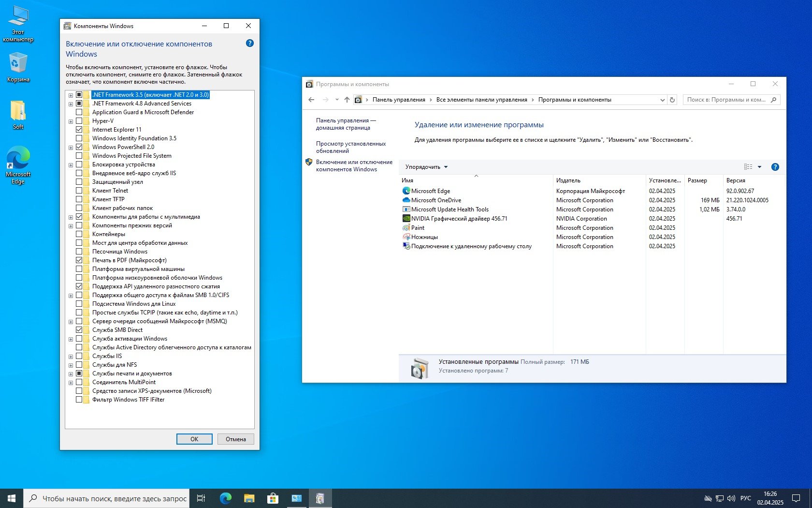Enable the Hyper-V checkbox
Viewport: 812px width, 508px height.
click(x=79, y=121)
